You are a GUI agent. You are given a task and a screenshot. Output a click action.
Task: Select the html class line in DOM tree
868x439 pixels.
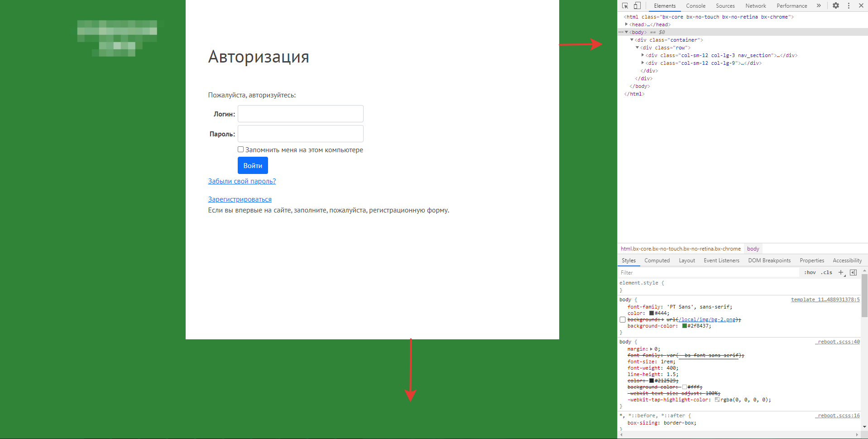pyautogui.click(x=709, y=17)
